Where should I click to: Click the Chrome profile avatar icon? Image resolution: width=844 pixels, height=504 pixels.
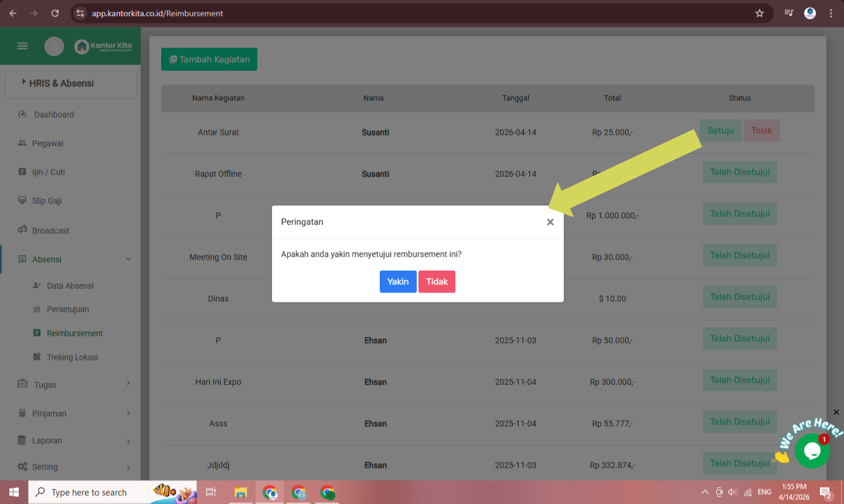(810, 13)
